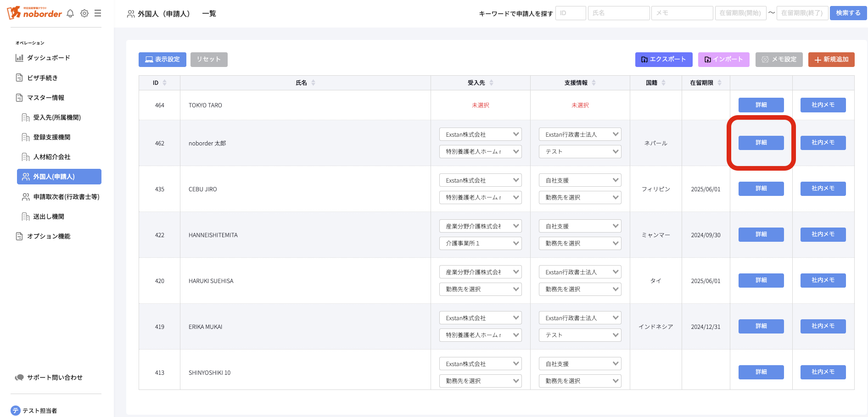Expand 自社支援 dropdown in CEBU JIRO row

point(580,180)
